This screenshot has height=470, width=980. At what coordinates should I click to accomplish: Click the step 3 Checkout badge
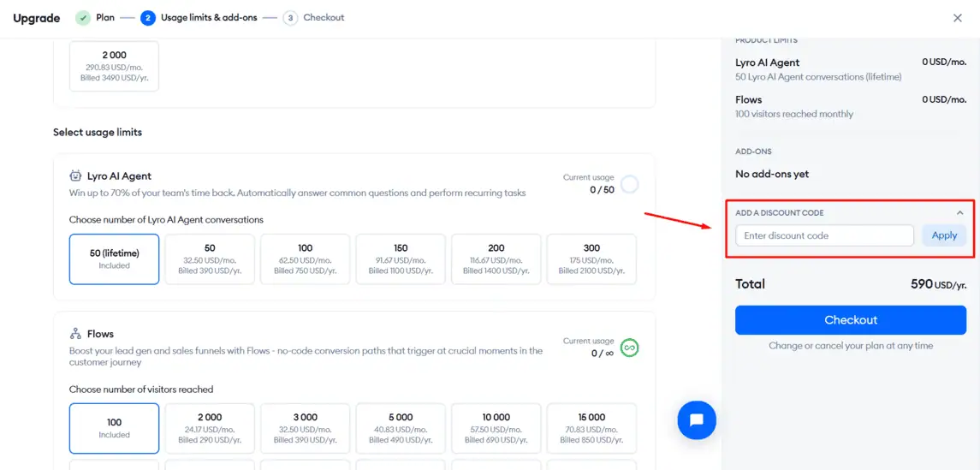tap(290, 17)
